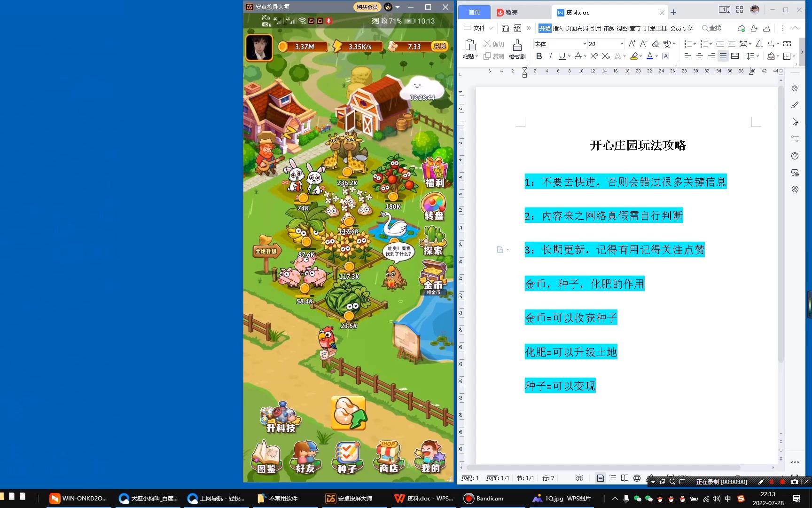Image resolution: width=812 pixels, height=508 pixels.
Task: Open the 文件 menu in WPS
Action: [x=478, y=28]
